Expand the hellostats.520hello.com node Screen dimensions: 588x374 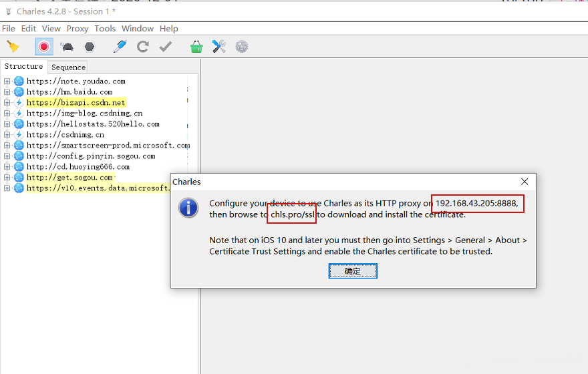click(7, 124)
